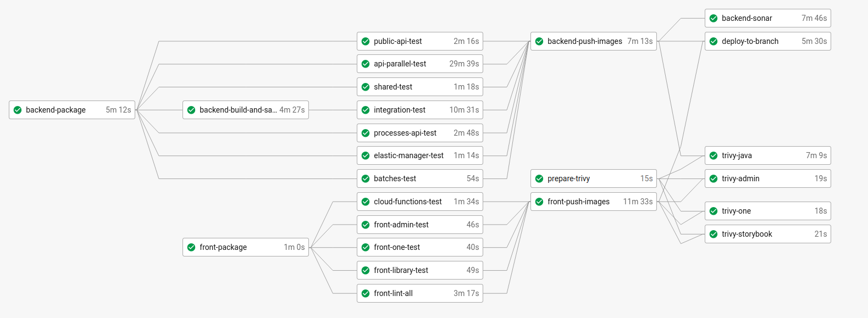The image size is (868, 318).
Task: Click the success checkmark icon for api-parallel-test
Action: coord(366,64)
